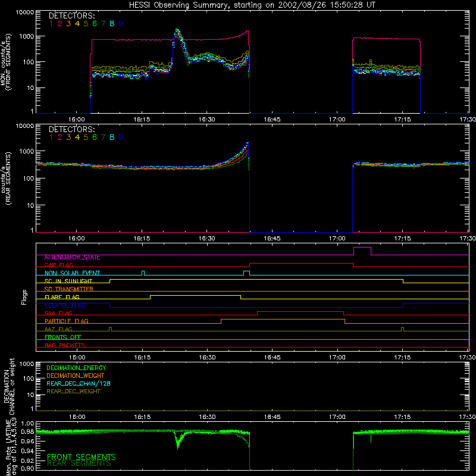Click the DECIMATION_WEIGHT legend entry
Screen dimensions: 476x476
pos(76,376)
